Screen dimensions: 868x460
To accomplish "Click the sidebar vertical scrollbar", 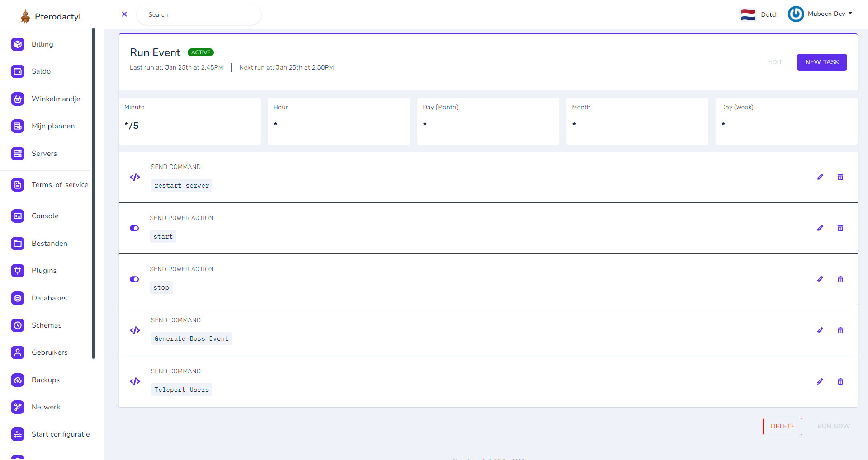I will click(x=94, y=193).
